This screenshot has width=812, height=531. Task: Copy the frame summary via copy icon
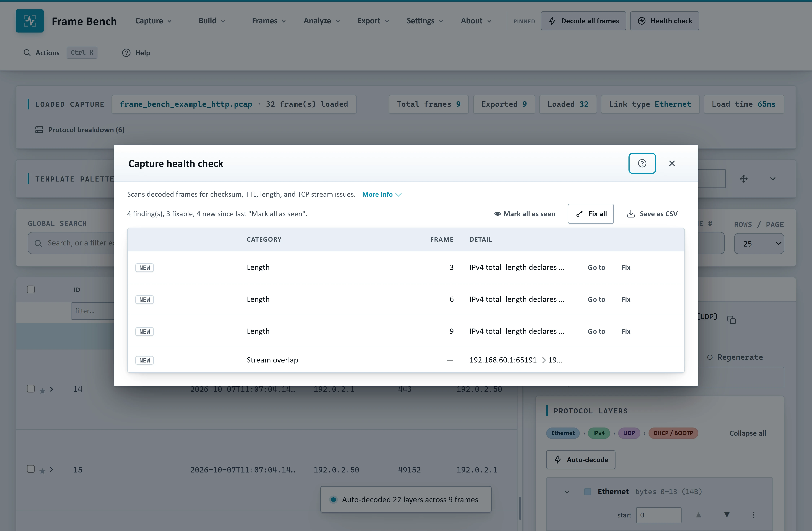(x=732, y=320)
